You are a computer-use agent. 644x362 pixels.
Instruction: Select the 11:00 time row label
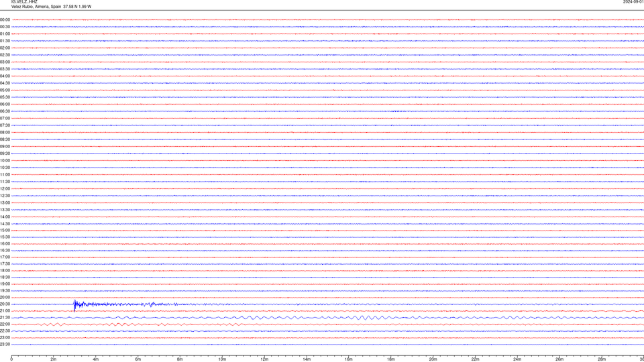tap(5, 174)
